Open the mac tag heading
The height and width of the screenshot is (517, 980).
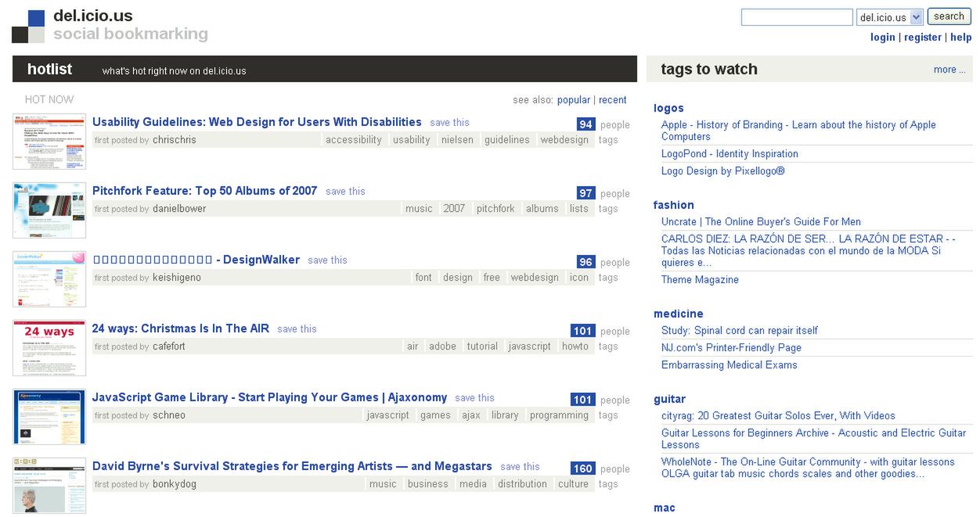click(665, 508)
